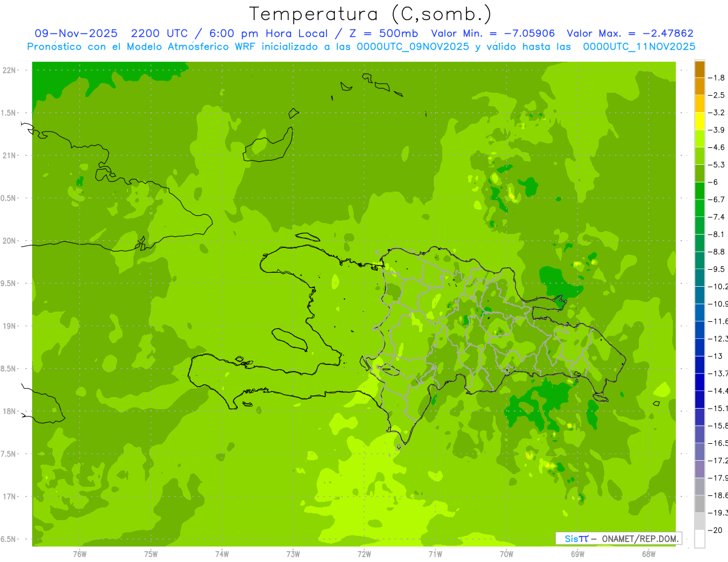Click the '74W' longitude label
Viewport: 728px width, 562px height.
tap(222, 554)
